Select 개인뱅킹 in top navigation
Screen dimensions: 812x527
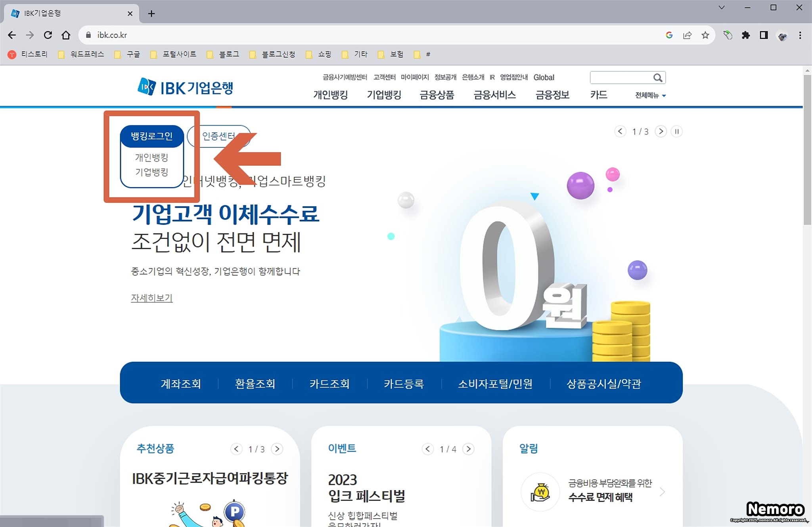[330, 95]
